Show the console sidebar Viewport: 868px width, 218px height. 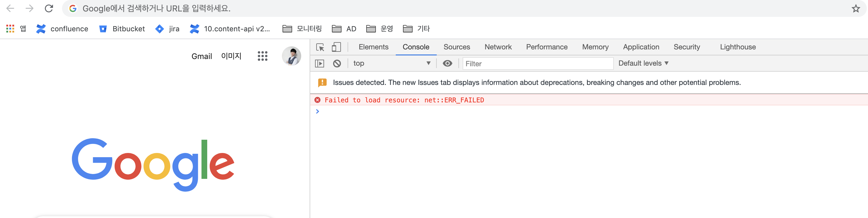[320, 63]
